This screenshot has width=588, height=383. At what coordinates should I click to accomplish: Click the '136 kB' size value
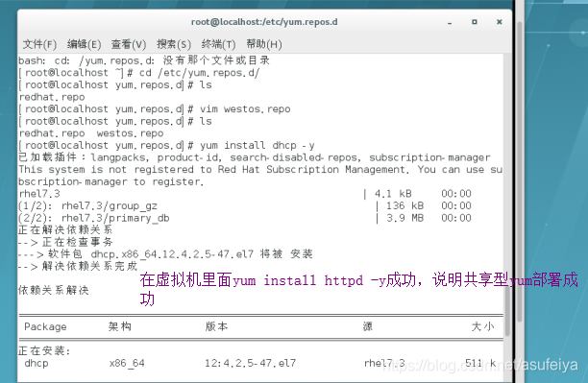pos(405,205)
